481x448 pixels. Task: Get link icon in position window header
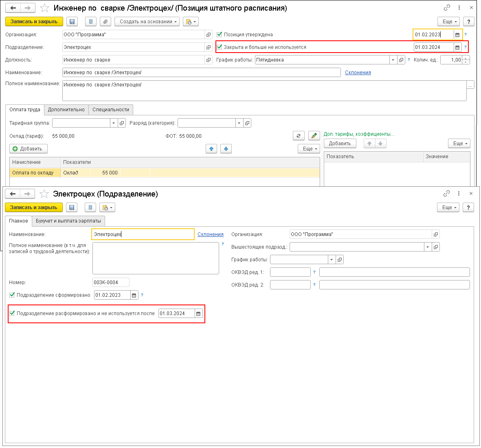pyautogui.click(x=447, y=7)
